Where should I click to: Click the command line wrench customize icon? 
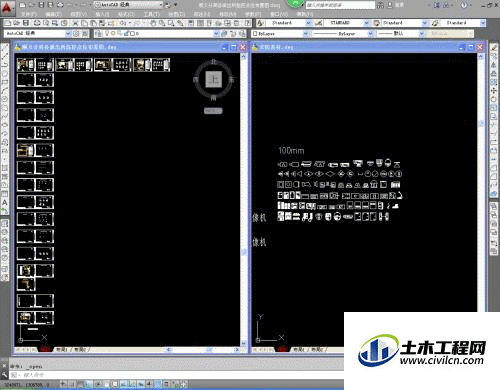tap(4, 375)
